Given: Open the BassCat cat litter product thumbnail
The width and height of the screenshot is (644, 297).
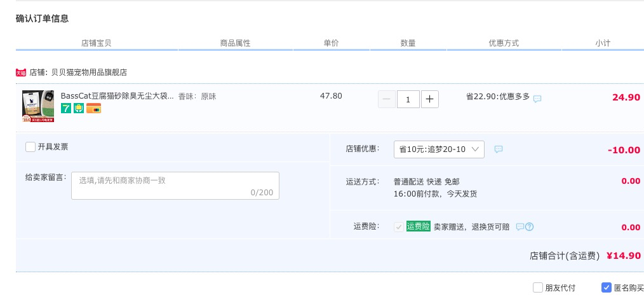Looking at the screenshot, I should click(38, 106).
